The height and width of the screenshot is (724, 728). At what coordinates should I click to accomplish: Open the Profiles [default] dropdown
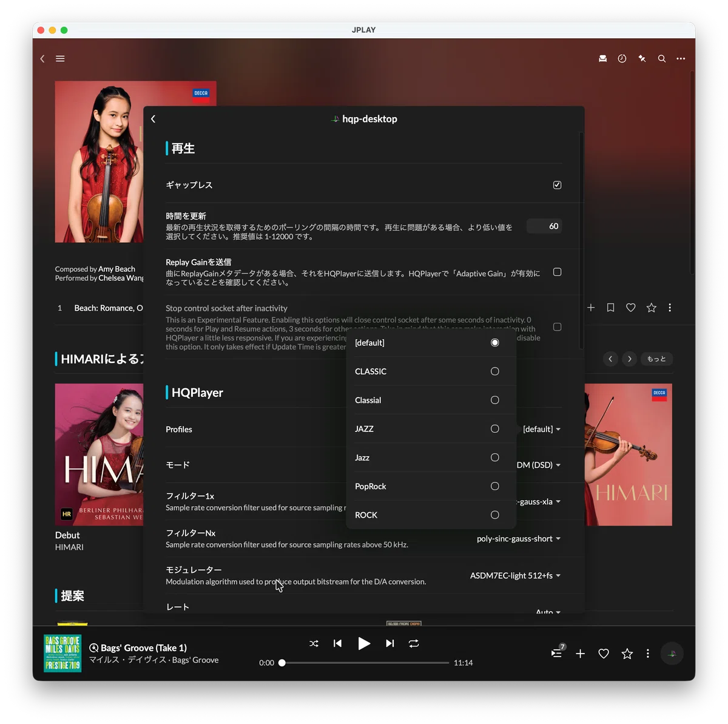click(541, 429)
